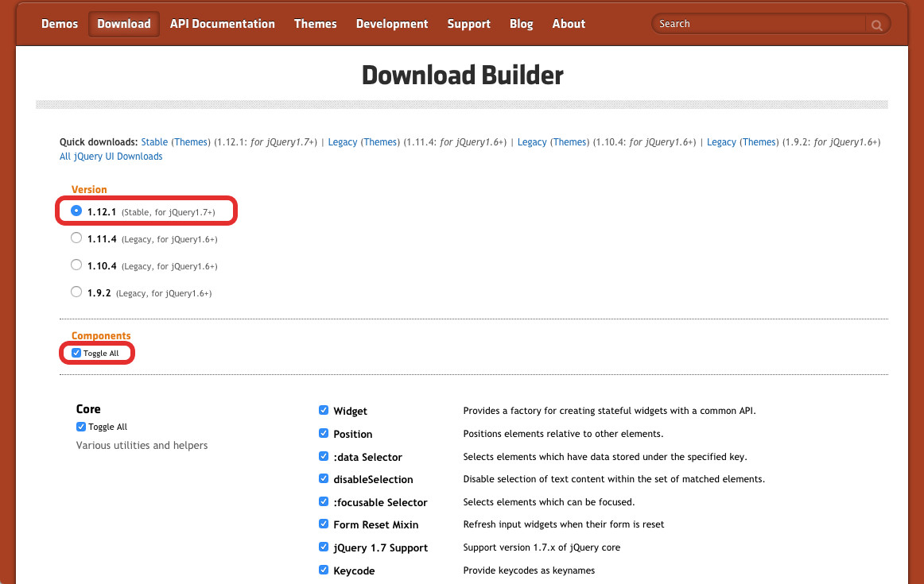Choose version 1.10.4 for jQuery1.6+

(76, 264)
